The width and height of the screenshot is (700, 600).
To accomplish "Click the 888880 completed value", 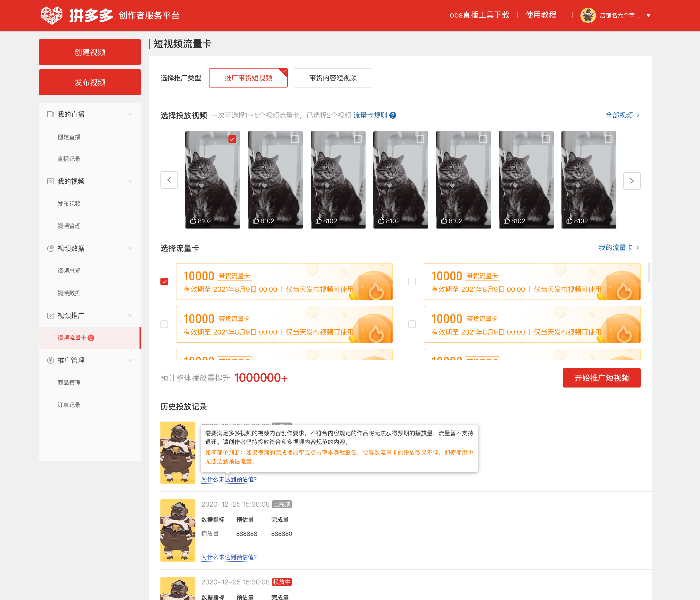I will pos(281,534).
